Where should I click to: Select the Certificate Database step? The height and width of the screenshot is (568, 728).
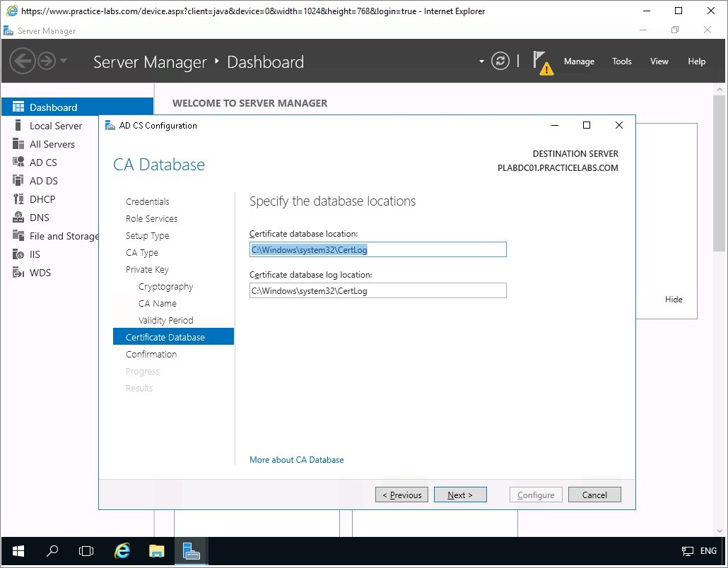[173, 337]
